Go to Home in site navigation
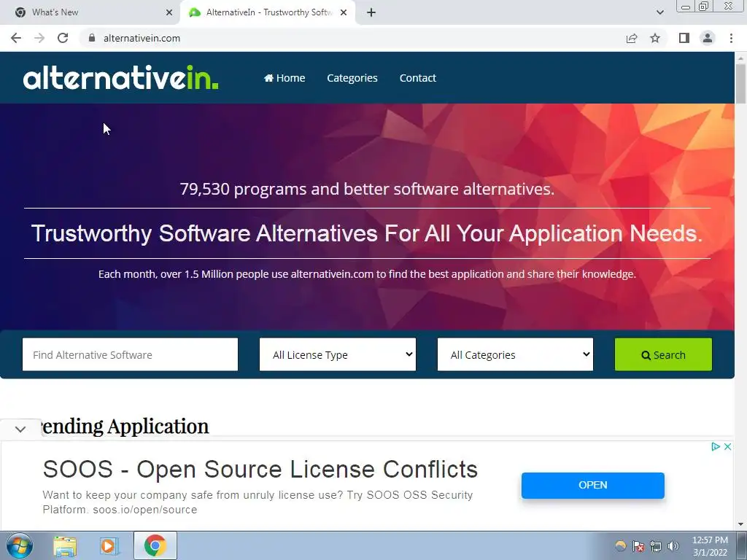The width and height of the screenshot is (747, 560). [x=285, y=77]
